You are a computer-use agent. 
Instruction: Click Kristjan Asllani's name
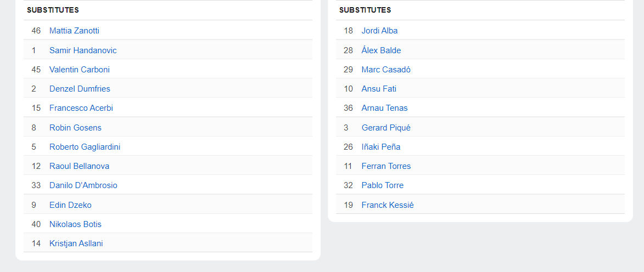76,243
